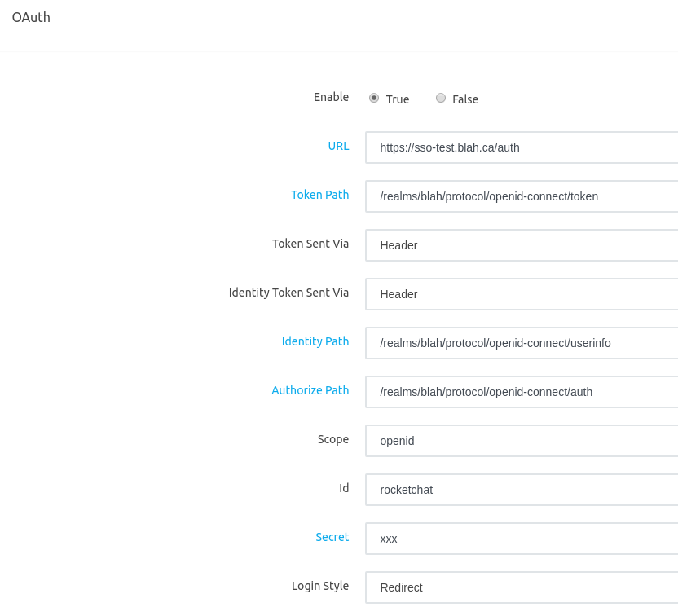
Task: Click the Token Path setting label
Action: coord(319,195)
